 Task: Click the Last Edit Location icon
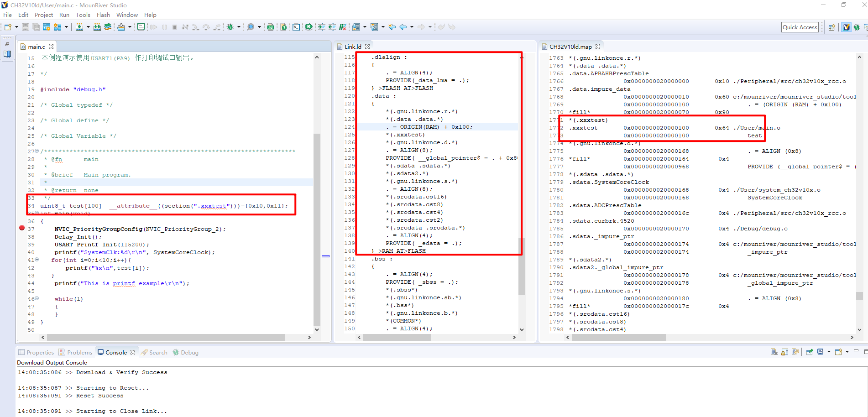(x=392, y=27)
